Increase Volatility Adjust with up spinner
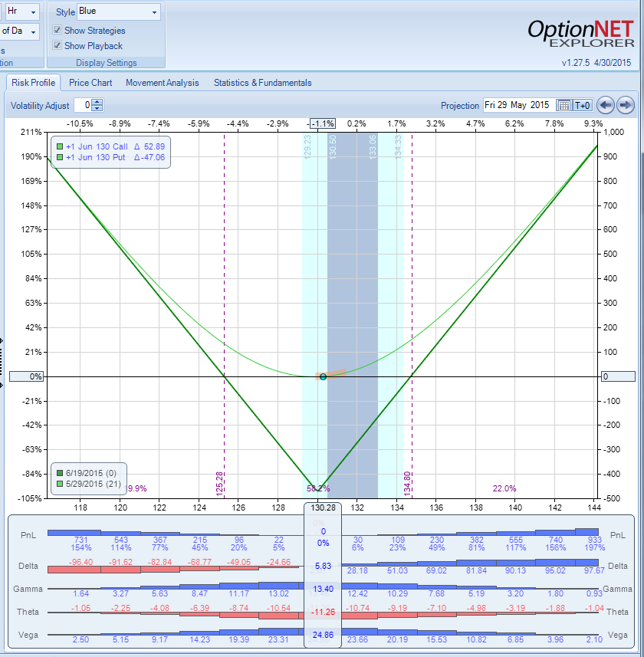Screen dimensions: 644x657 97,102
